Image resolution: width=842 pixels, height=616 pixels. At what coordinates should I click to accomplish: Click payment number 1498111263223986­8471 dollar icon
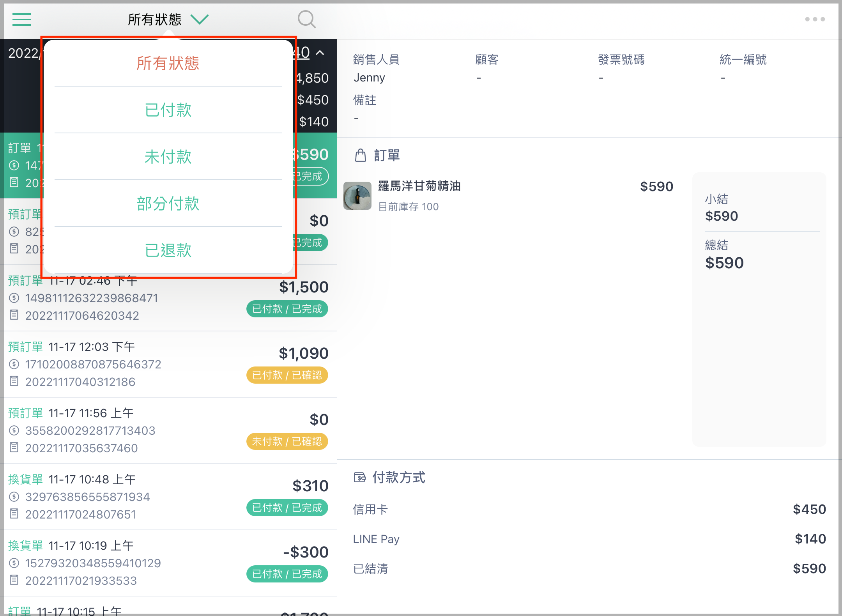14,298
